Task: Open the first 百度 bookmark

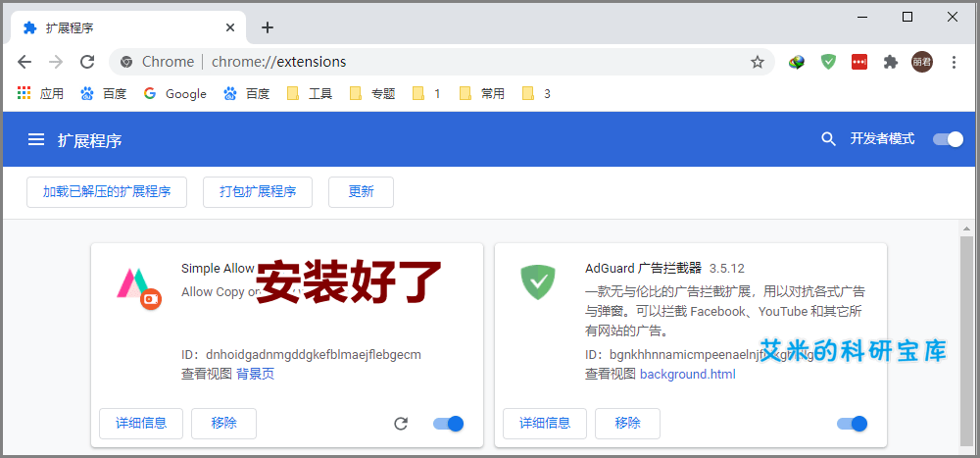Action: click(104, 94)
